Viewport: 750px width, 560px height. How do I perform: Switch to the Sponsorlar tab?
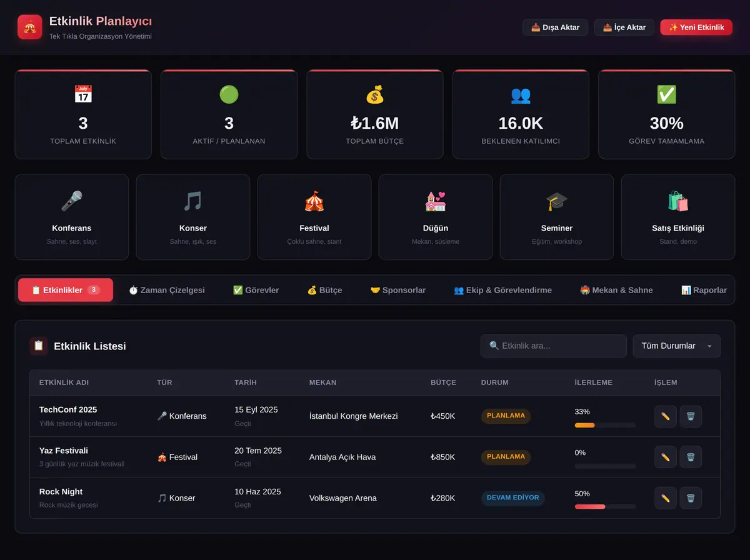pos(398,290)
